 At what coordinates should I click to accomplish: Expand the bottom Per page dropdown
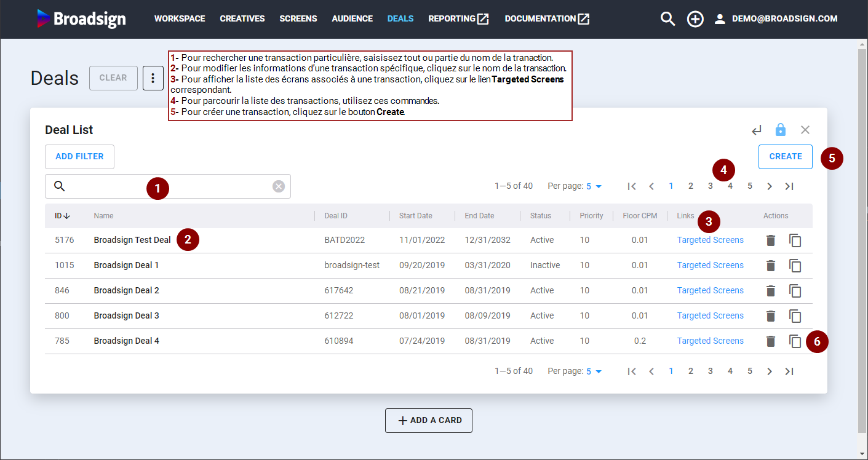(594, 371)
